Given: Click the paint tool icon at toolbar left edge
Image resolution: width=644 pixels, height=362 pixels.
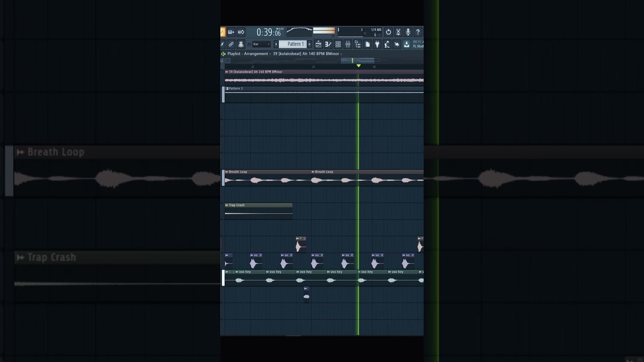Looking at the screenshot, I should [x=222, y=44].
